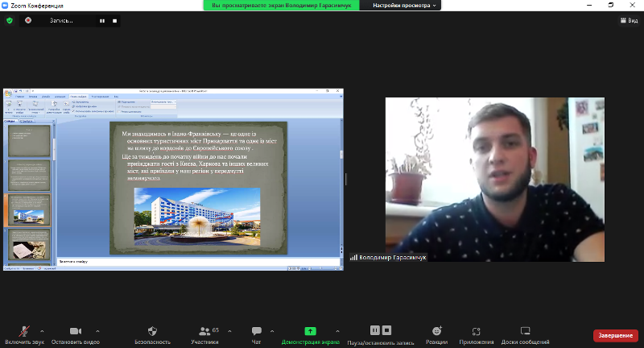Open resolution dropdown in Monitors group

click(163, 101)
